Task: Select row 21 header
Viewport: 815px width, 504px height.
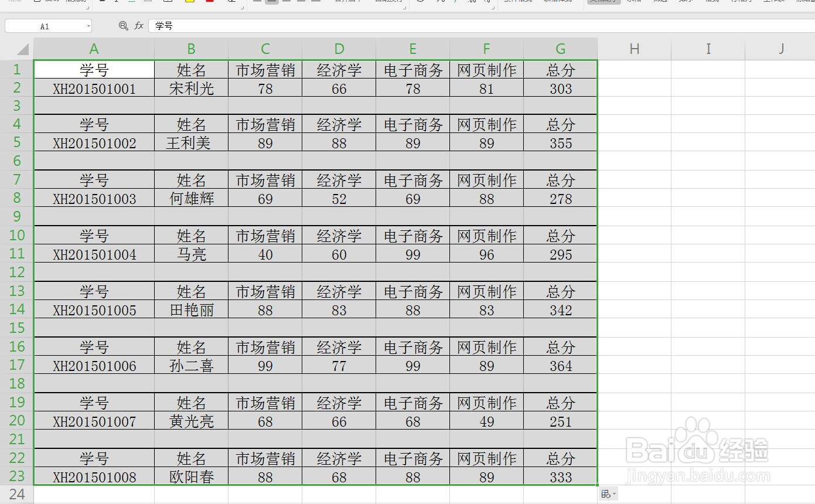Action: tap(17, 440)
